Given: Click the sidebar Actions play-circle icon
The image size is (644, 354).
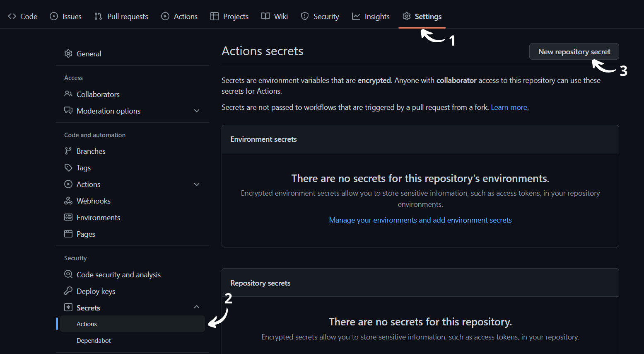Looking at the screenshot, I should [x=68, y=184].
